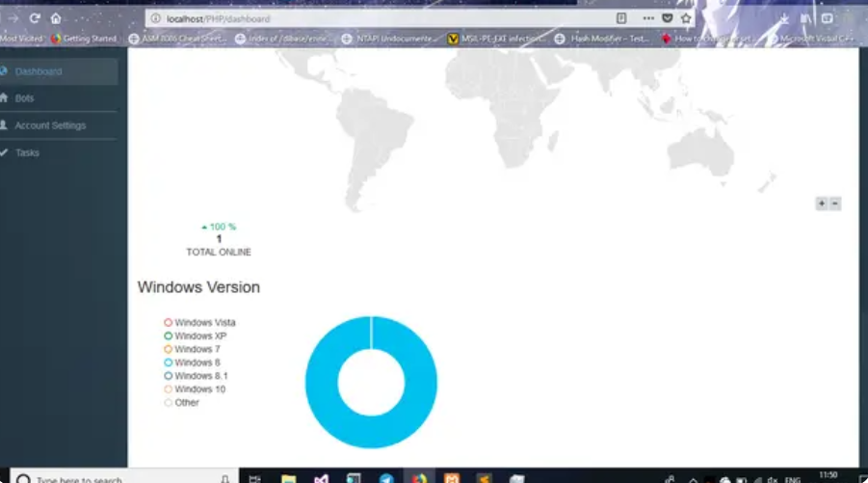Toggle reader view icon
This screenshot has width=868, height=483.
point(621,18)
